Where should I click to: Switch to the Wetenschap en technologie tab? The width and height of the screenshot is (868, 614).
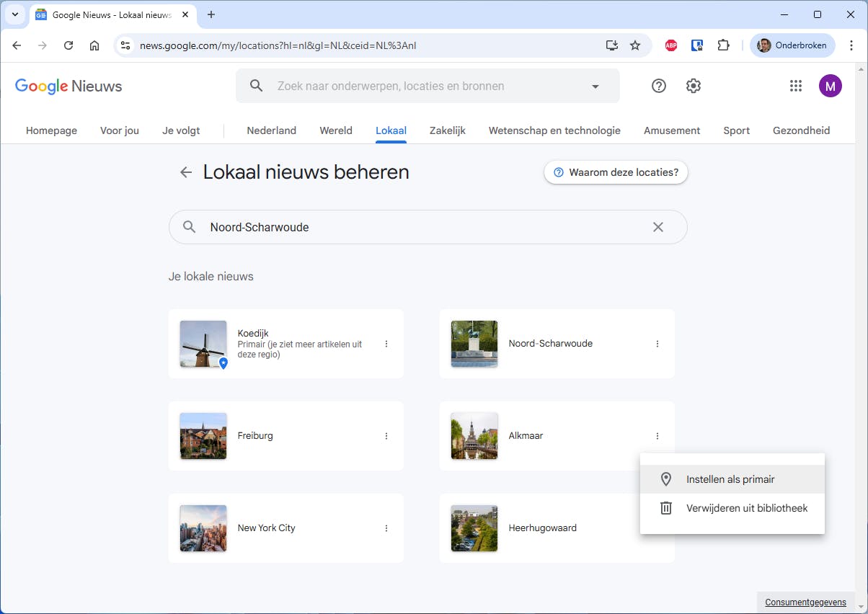(x=554, y=130)
